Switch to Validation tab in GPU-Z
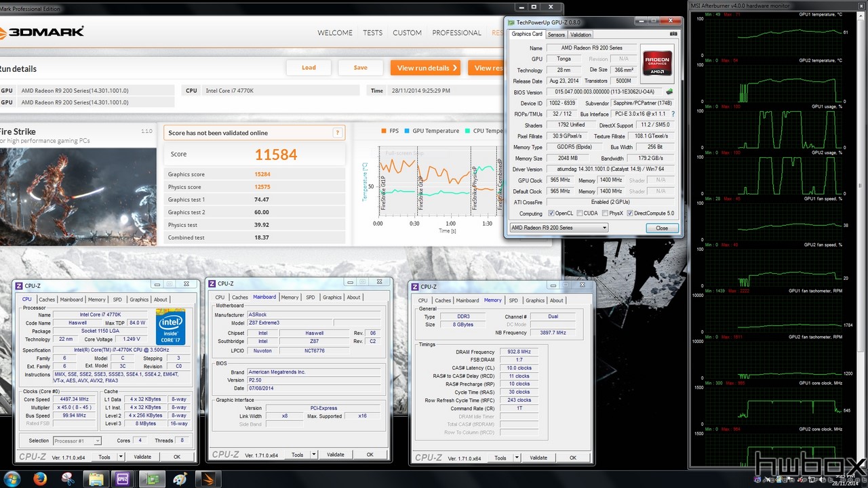 click(x=580, y=35)
